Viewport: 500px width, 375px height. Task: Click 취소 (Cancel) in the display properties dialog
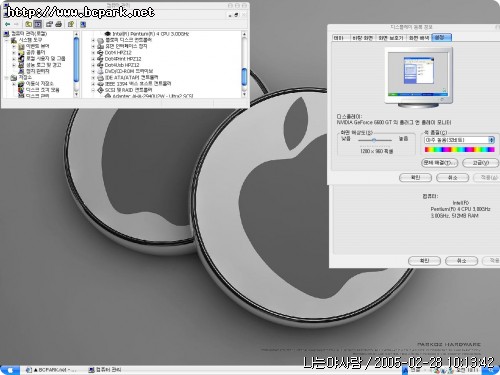tap(453, 178)
